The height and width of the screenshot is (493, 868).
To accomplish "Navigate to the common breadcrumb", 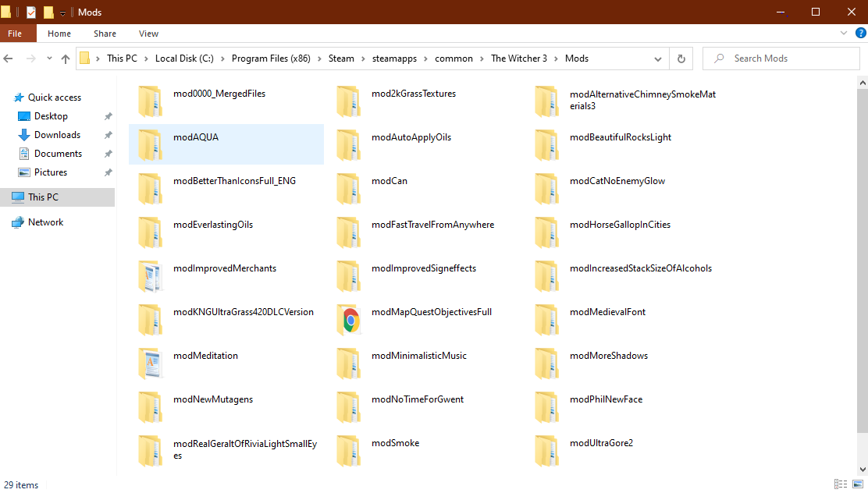I will pos(454,59).
